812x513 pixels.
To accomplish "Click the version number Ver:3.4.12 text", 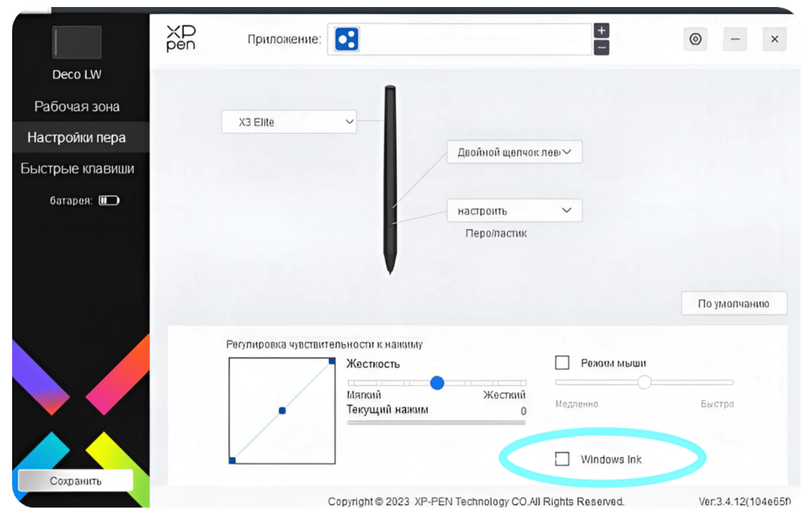I will (745, 502).
